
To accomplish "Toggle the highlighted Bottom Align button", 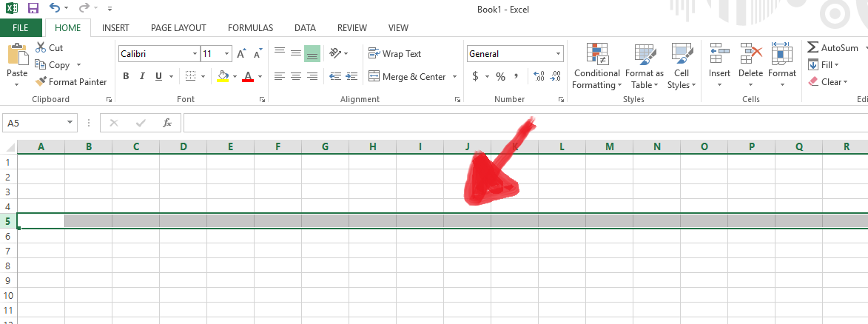I will tap(312, 53).
